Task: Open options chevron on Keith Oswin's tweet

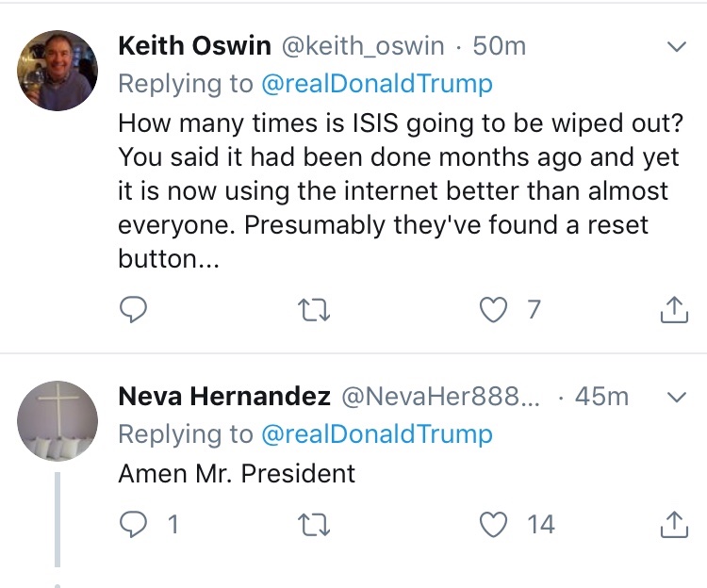Action: point(677,46)
